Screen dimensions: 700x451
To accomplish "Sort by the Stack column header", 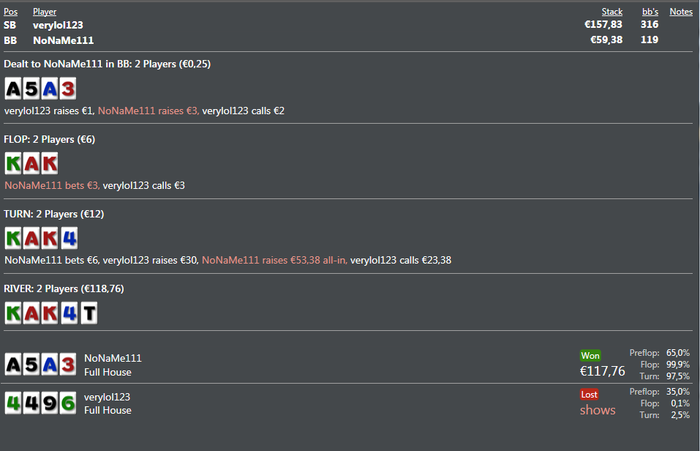I will 612,12.
